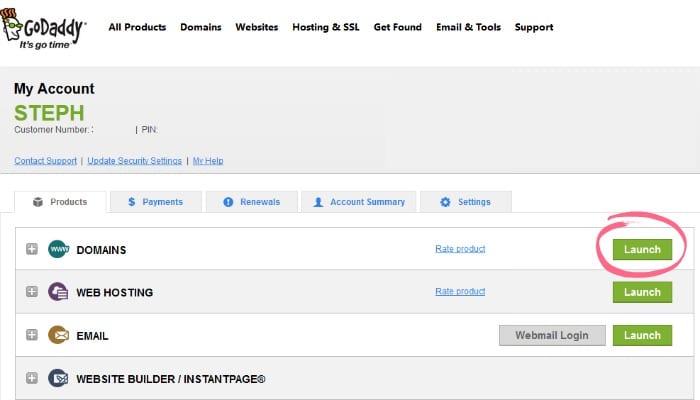Open the Websites menu
This screenshot has width=700, height=400.
click(x=257, y=27)
